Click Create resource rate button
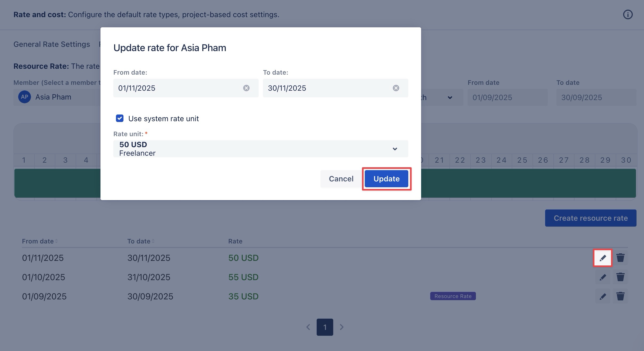644x351 pixels. (x=591, y=218)
